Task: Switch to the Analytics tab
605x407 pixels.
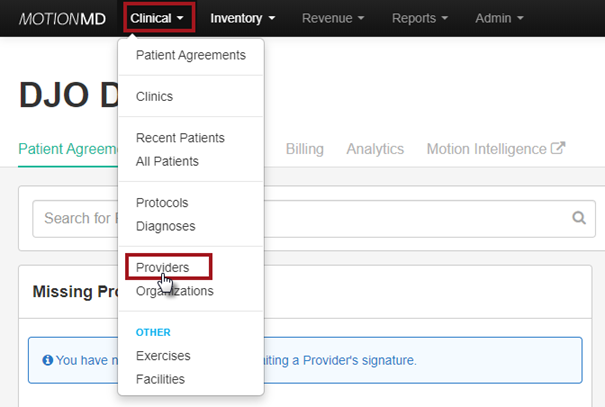Action: (375, 149)
